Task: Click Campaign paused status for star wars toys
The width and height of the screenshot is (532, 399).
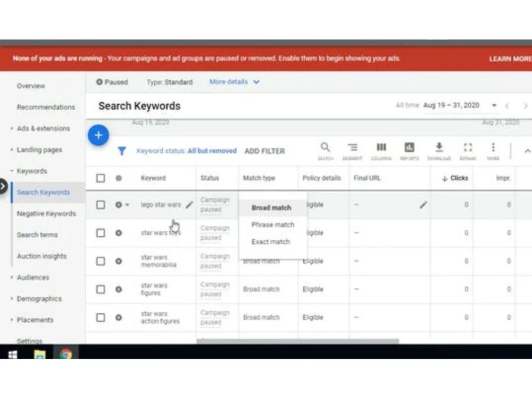Action: tap(215, 233)
